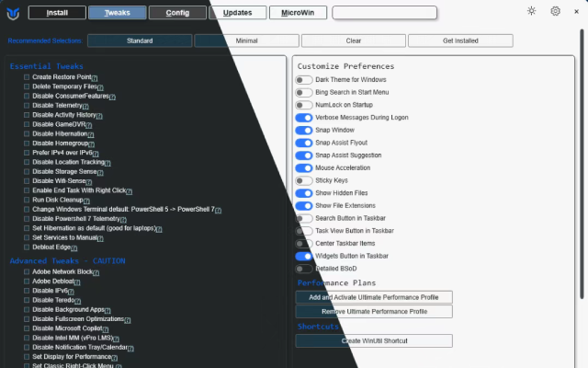Check Disable Fullscreen Optimizations checkbox
The image size is (588, 368).
(27, 319)
